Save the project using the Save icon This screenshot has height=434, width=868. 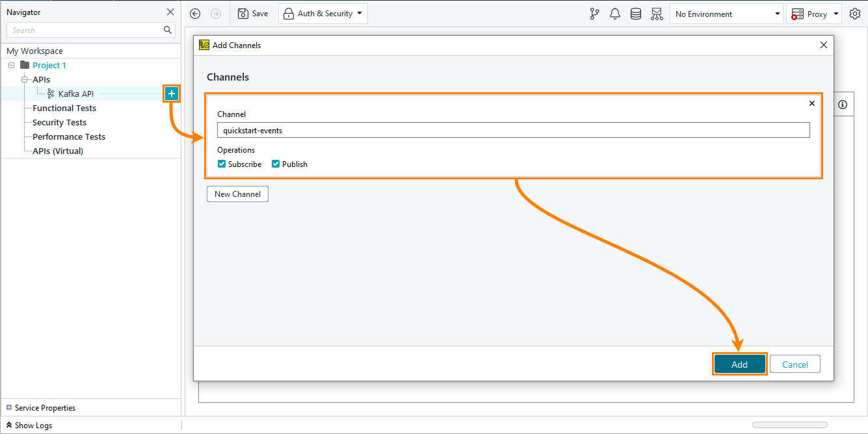pyautogui.click(x=253, y=13)
